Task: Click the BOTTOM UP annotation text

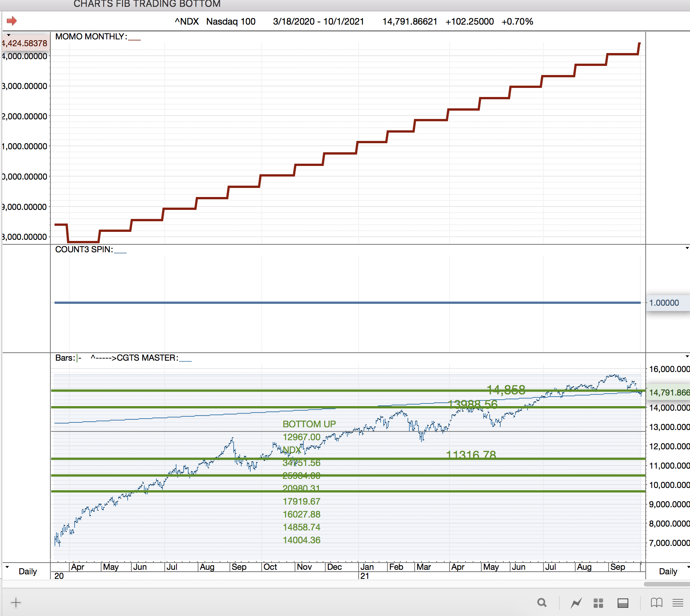Action: (x=309, y=424)
